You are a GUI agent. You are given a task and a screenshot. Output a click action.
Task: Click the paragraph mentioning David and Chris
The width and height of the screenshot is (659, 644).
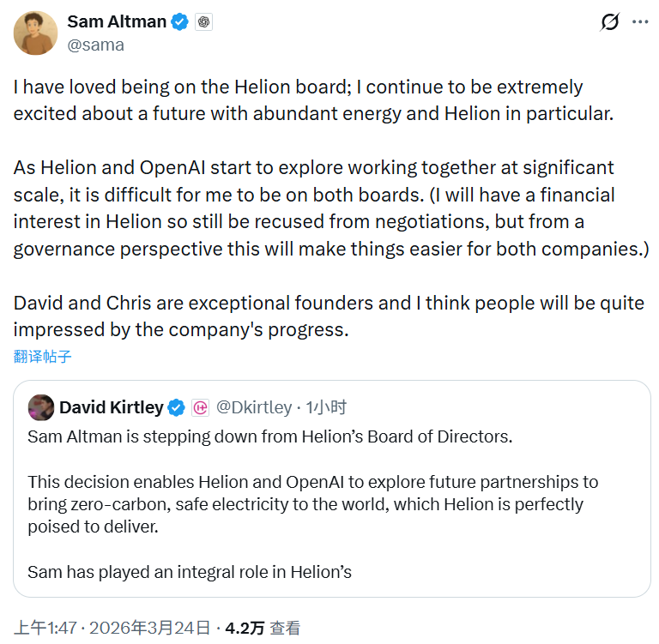(x=329, y=316)
